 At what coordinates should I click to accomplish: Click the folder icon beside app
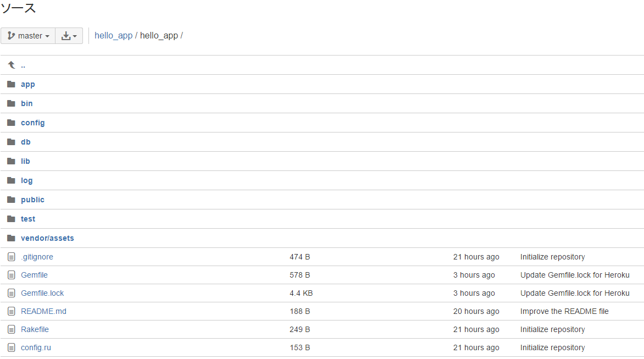[11, 84]
